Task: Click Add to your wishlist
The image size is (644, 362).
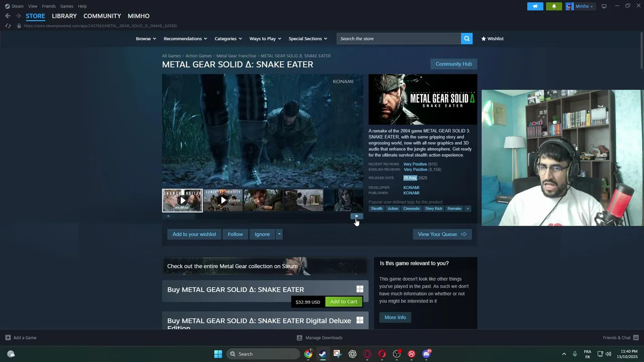Action: pos(194,234)
